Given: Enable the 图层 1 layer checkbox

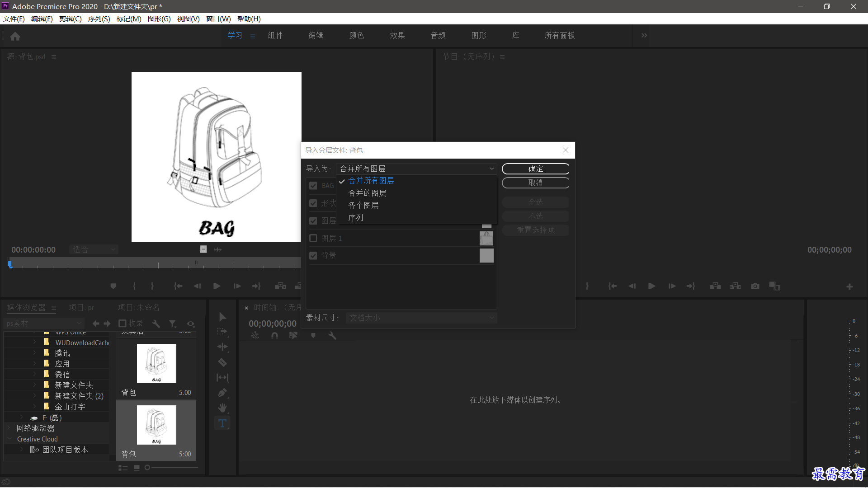Looking at the screenshot, I should pyautogui.click(x=313, y=238).
